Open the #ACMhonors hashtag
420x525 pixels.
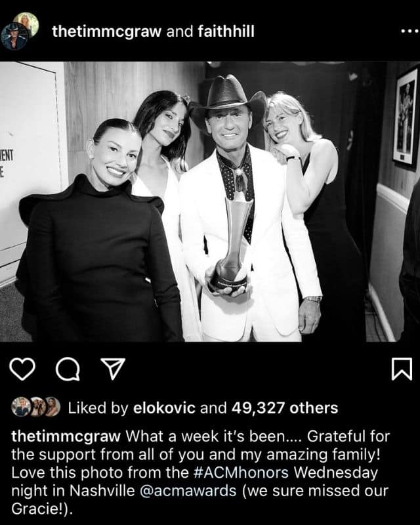241,472
